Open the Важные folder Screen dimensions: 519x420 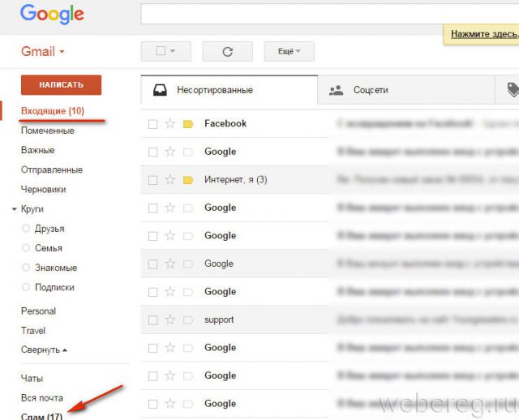coord(38,150)
